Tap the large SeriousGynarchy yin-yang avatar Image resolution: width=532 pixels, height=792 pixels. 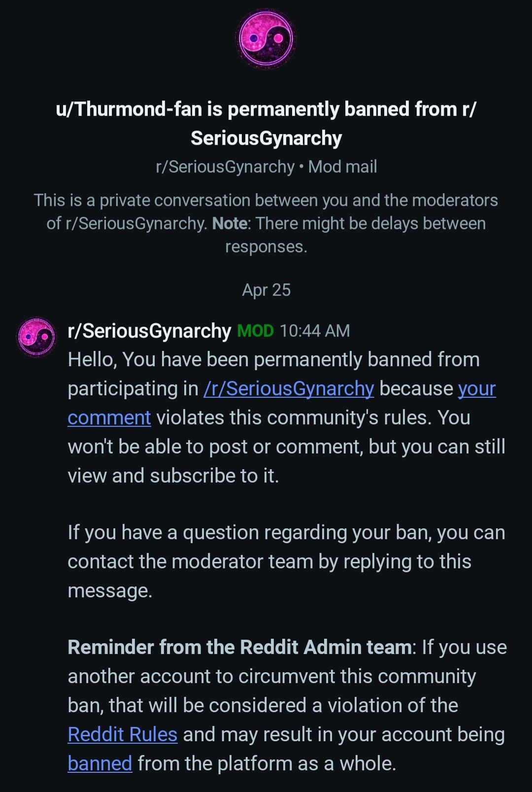266,38
